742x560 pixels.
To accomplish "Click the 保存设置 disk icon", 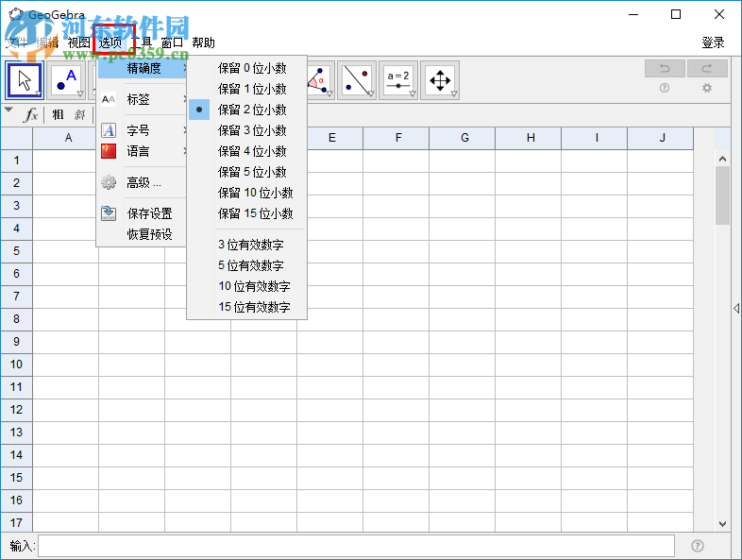I will (109, 213).
